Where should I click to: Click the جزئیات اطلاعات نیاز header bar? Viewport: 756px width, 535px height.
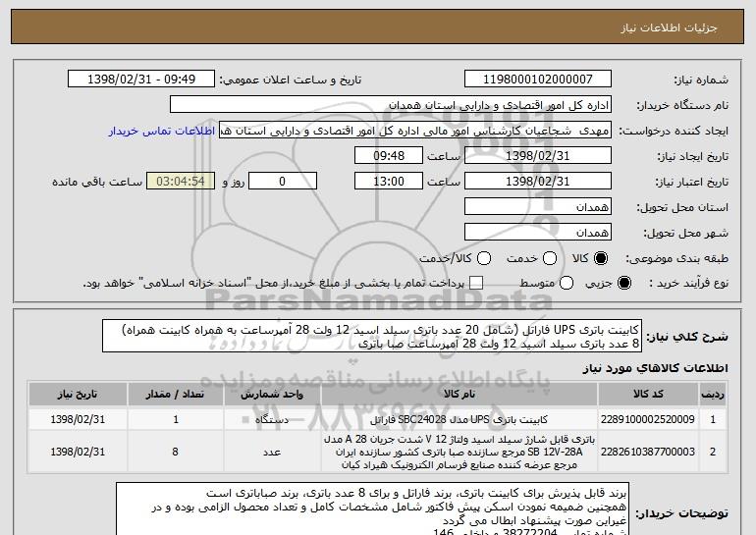tap(378, 27)
